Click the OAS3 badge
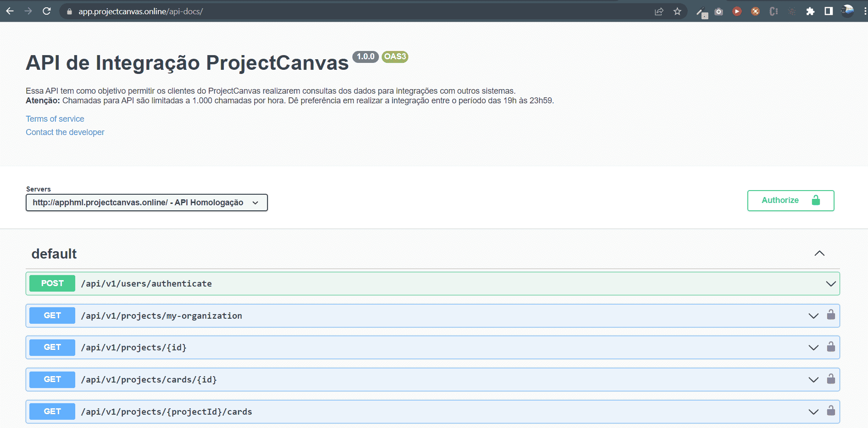 click(x=395, y=56)
